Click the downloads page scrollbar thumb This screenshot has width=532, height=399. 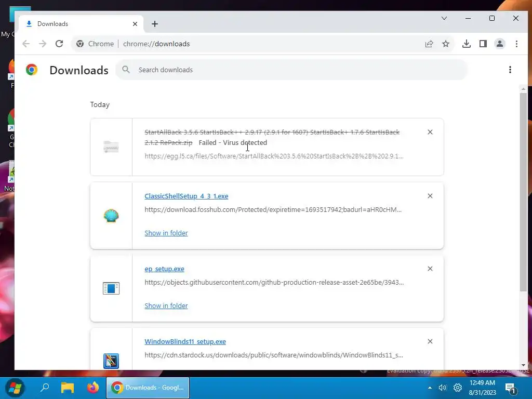tap(524, 192)
